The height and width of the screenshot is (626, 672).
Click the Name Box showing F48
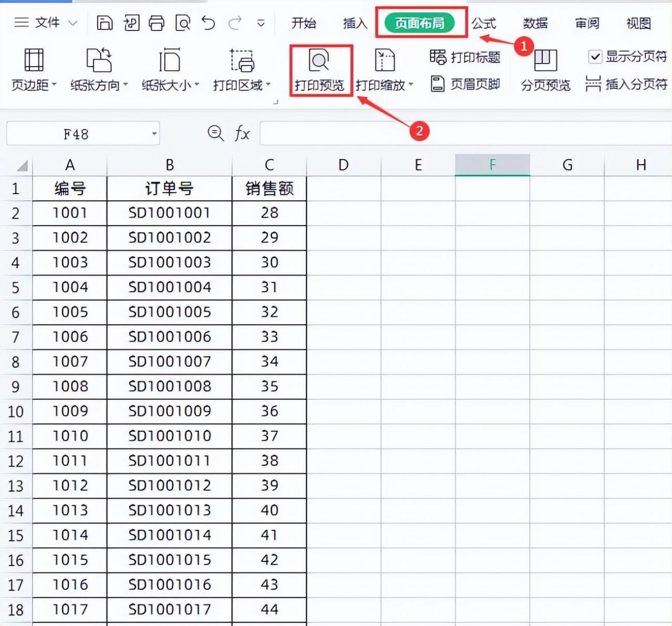pyautogui.click(x=77, y=134)
